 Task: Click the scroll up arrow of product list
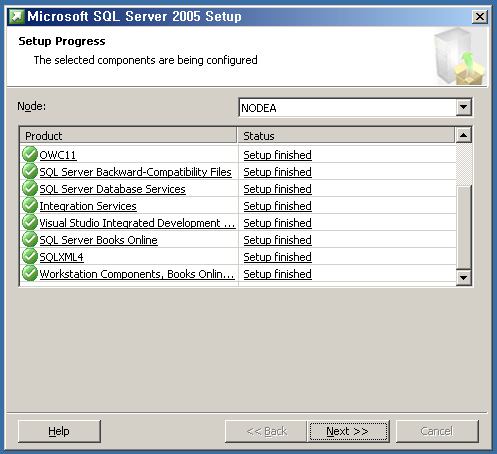pos(464,135)
